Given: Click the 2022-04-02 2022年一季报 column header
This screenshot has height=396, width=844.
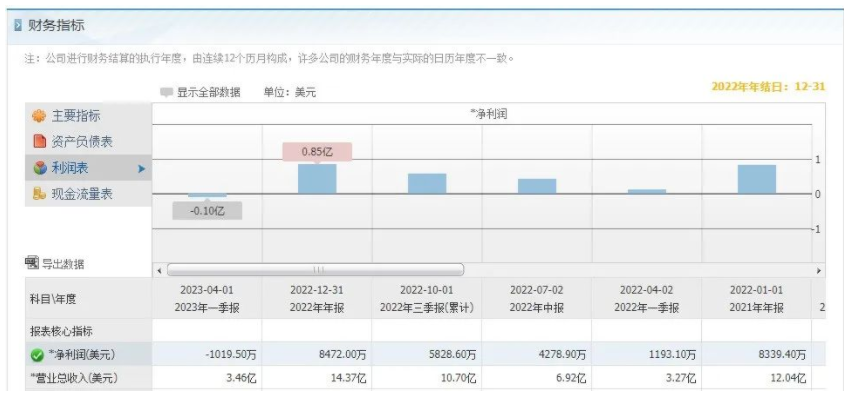Looking at the screenshot, I should coord(646,299).
